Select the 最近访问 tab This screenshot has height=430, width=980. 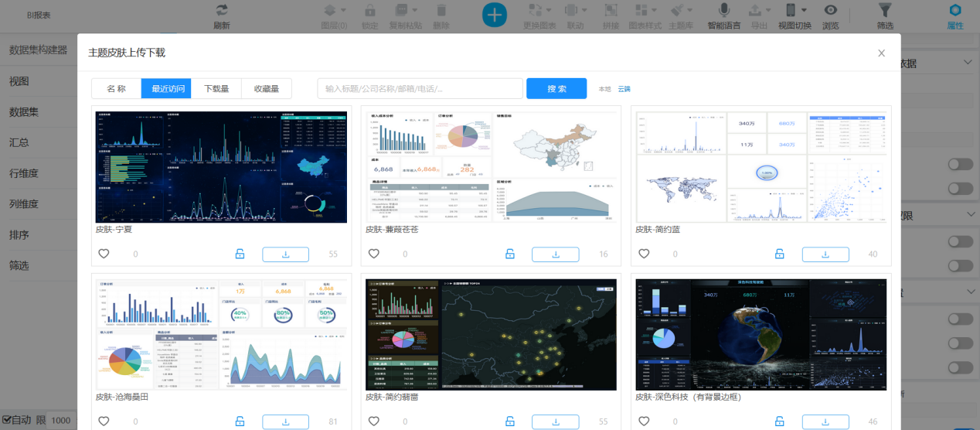(167, 88)
